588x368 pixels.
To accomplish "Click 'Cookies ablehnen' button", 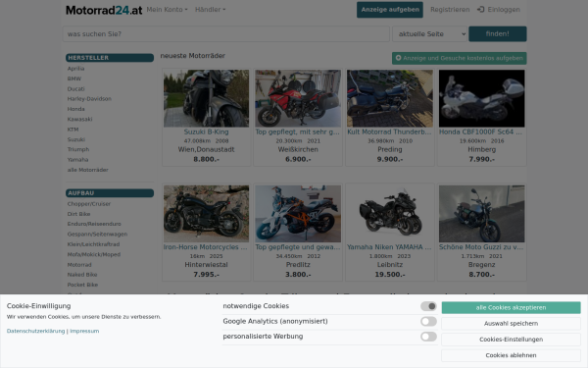I will click(x=512, y=355).
